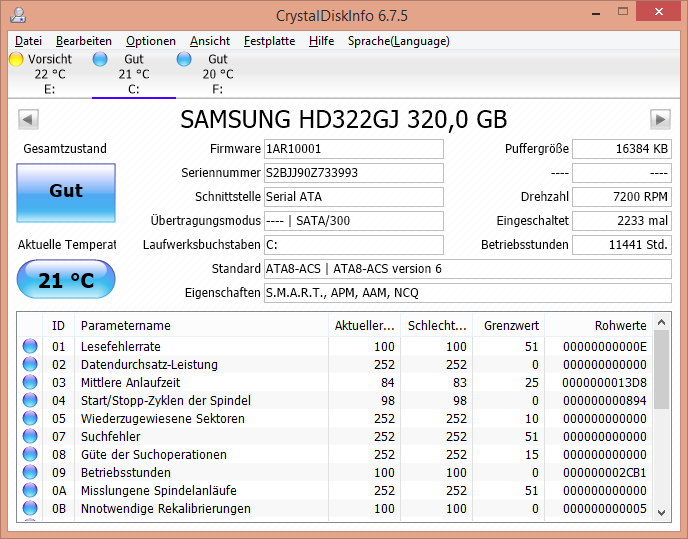Select the Mittlere Anlaufzeit row name
The height and width of the screenshot is (539, 688).
(130, 382)
